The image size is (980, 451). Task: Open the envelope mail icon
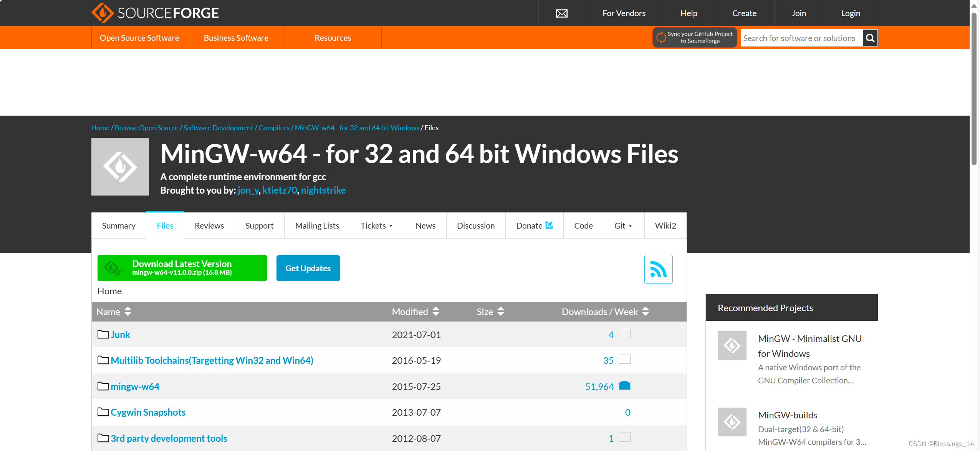(x=561, y=13)
